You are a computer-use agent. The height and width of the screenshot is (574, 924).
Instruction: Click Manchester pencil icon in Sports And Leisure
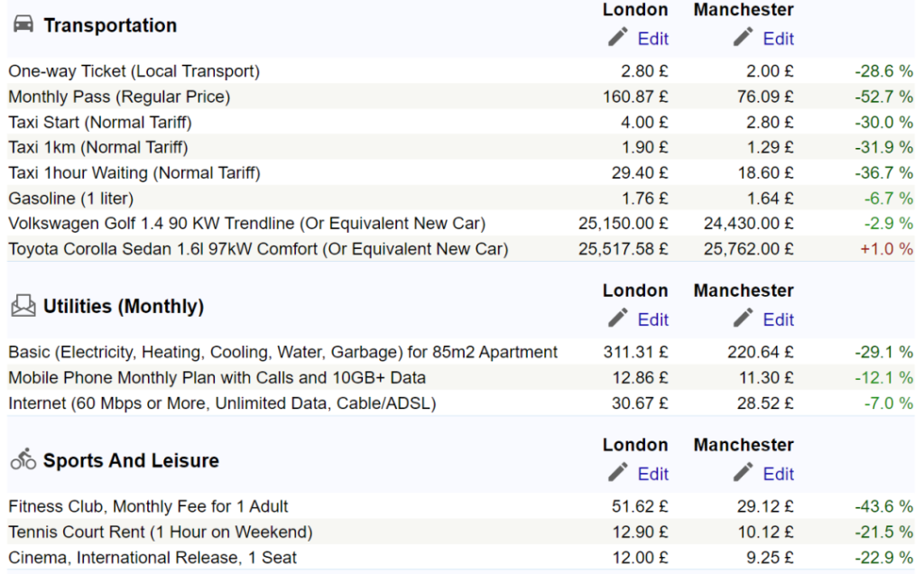[744, 472]
